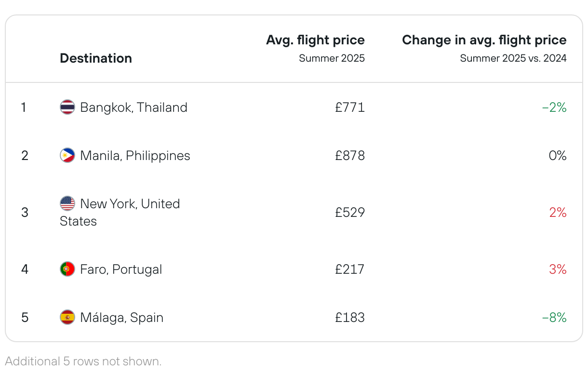Select the New York, United States destination

click(130, 204)
